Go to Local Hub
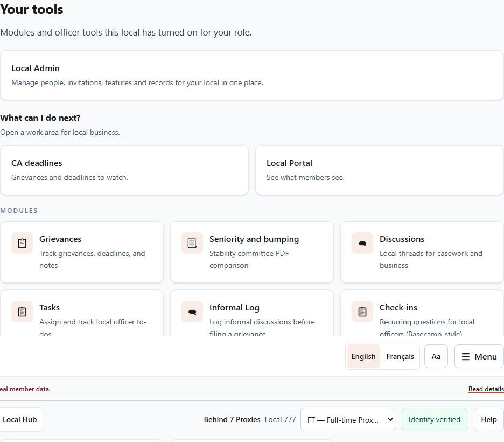504x442 pixels. click(x=20, y=419)
